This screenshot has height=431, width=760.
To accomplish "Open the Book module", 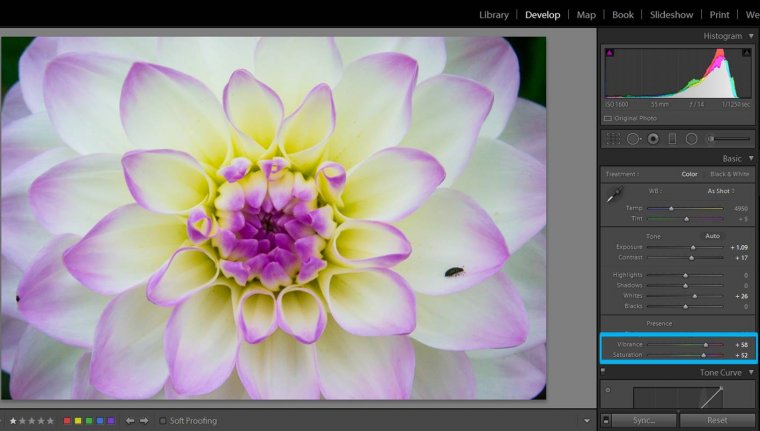I will [x=623, y=15].
